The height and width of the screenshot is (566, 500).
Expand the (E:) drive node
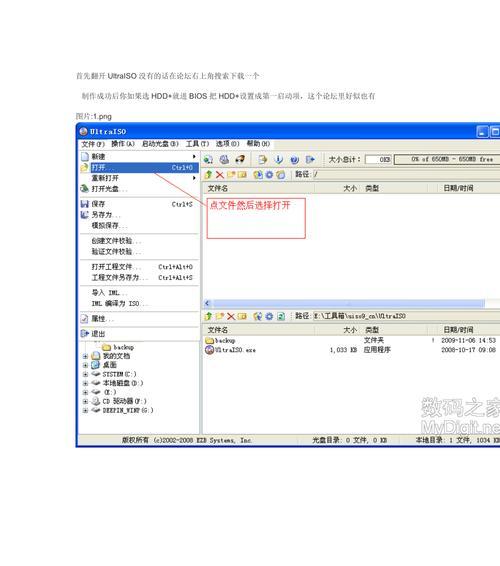[85, 392]
